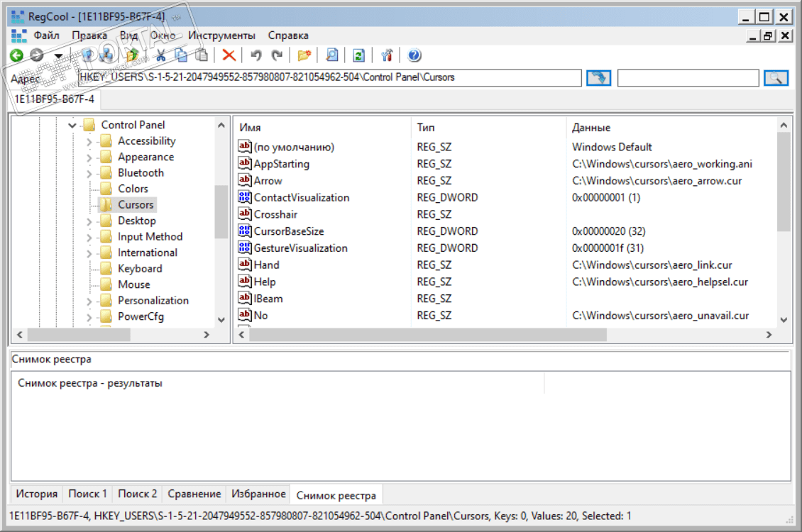
Task: Expand the Appearance key
Action: coord(89,157)
